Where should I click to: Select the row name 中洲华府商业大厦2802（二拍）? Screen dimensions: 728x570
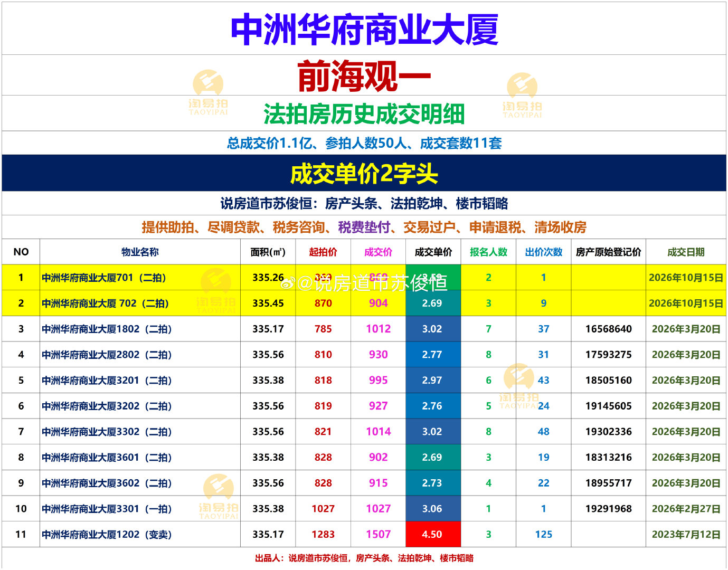pos(107,355)
